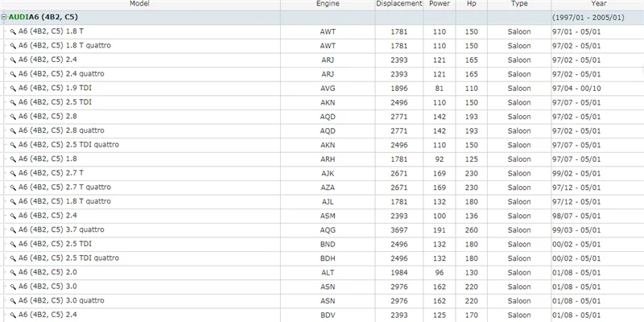Click magnifier icon for 2.7 T quattro AZA row
This screenshot has width=644, height=322.
[13, 188]
